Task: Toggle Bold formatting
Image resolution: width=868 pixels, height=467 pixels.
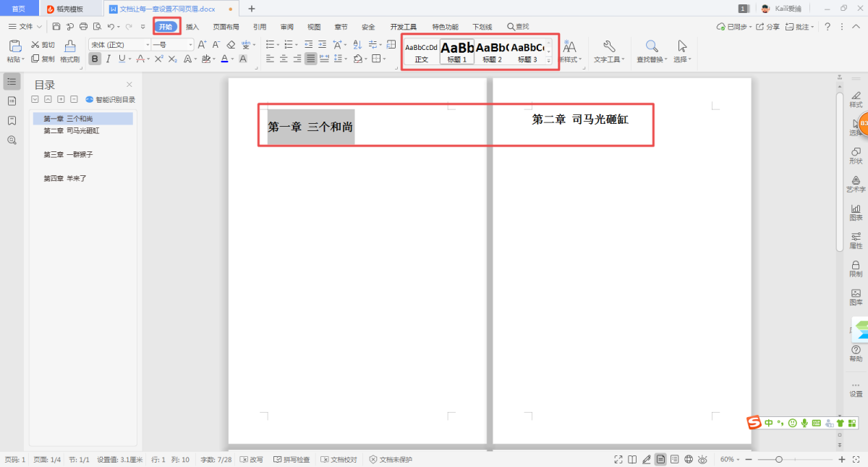Action: 95,59
